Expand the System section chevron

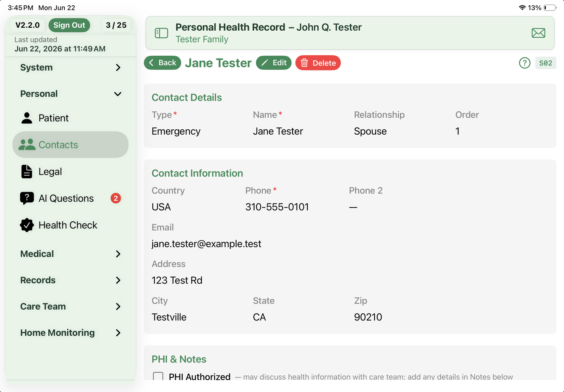(118, 67)
